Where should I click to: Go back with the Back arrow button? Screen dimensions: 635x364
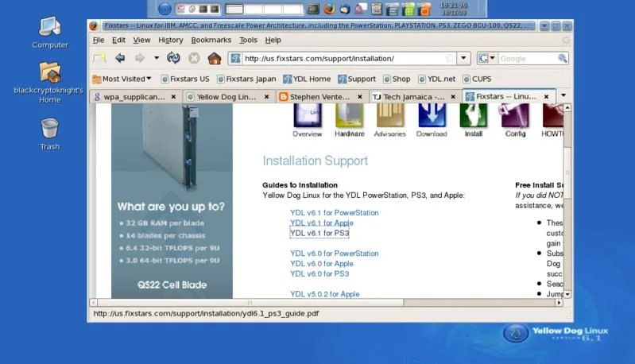click(120, 58)
